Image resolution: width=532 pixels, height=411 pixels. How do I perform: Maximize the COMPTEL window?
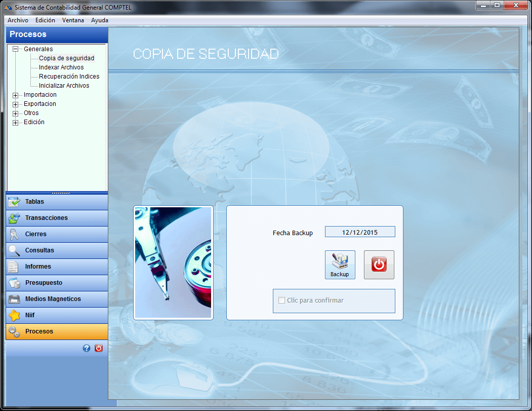pos(497,6)
